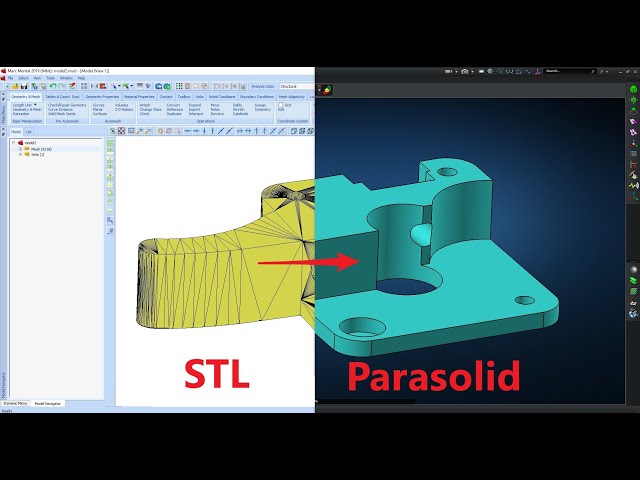Click Symmetry in Operations group
Viewport: 640px width, 480px height.
coord(262,109)
